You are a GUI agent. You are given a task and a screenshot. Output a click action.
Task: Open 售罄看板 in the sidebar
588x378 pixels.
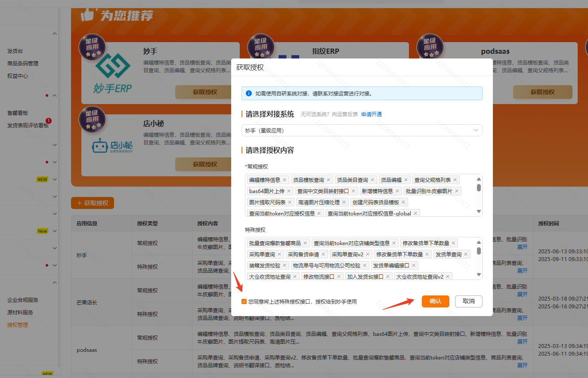18,113
